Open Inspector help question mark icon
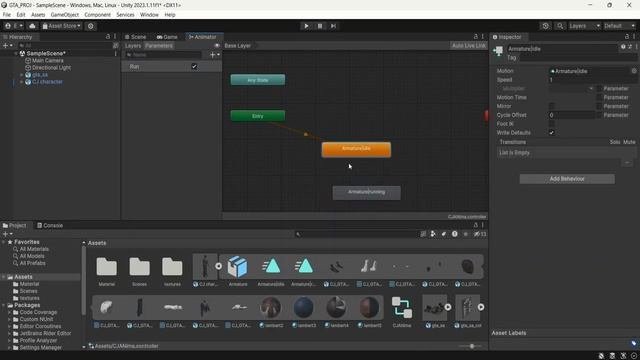The width and height of the screenshot is (640, 360). (x=623, y=47)
